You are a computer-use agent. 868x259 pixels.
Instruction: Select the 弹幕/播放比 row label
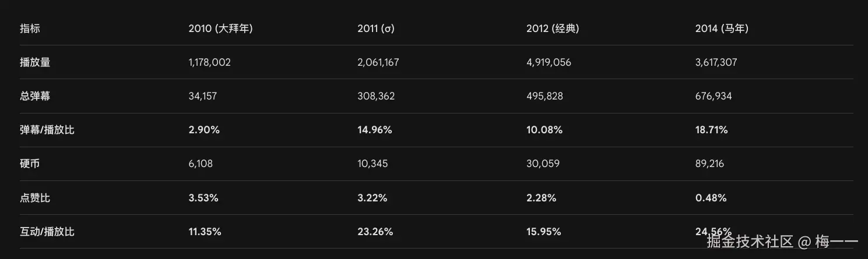(x=47, y=130)
